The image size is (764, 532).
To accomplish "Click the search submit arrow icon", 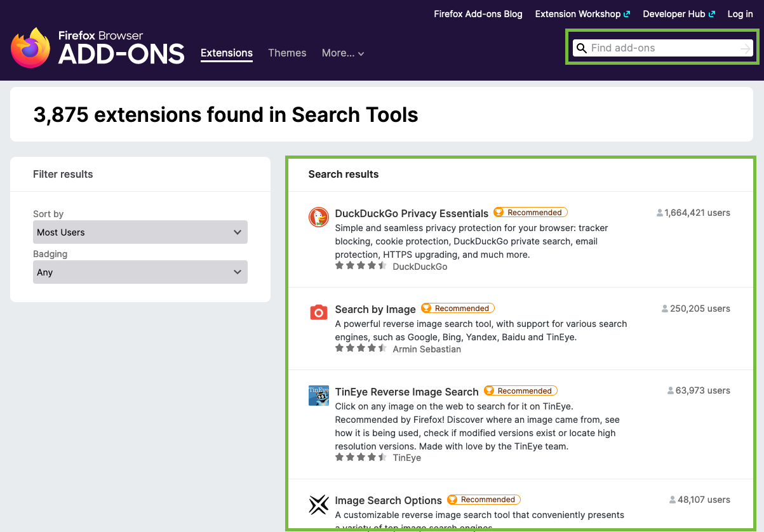I will [745, 48].
